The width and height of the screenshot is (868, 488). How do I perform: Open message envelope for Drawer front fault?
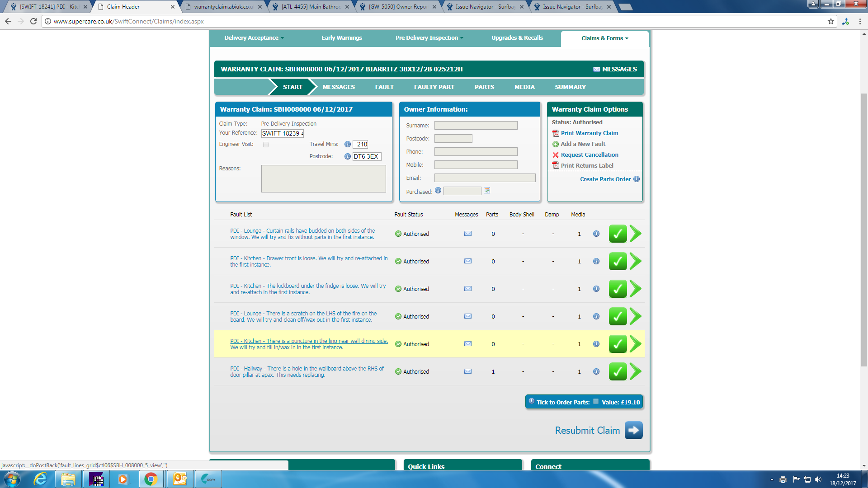[468, 261]
